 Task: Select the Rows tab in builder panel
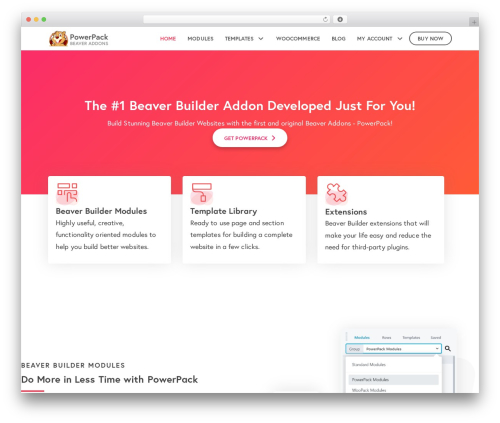point(387,338)
